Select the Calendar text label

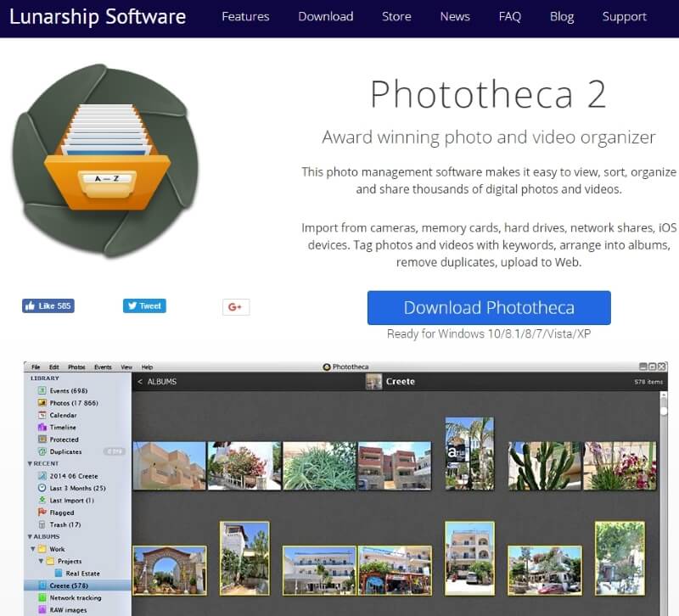click(x=63, y=415)
